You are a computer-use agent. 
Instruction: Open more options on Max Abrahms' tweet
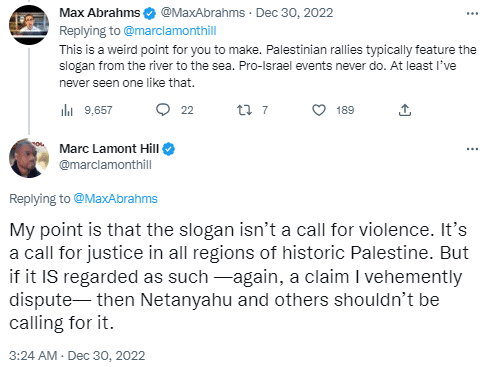[x=472, y=14]
